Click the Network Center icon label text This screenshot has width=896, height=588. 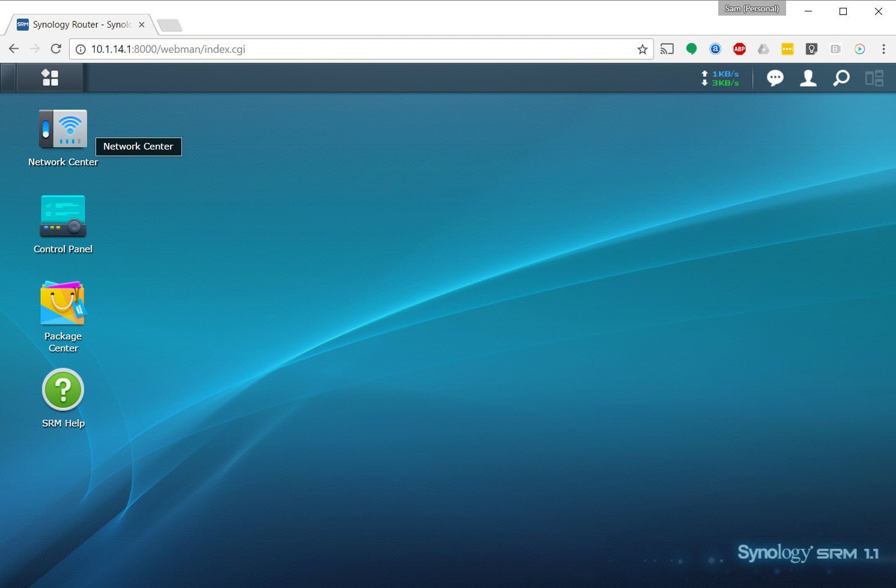[x=63, y=162]
